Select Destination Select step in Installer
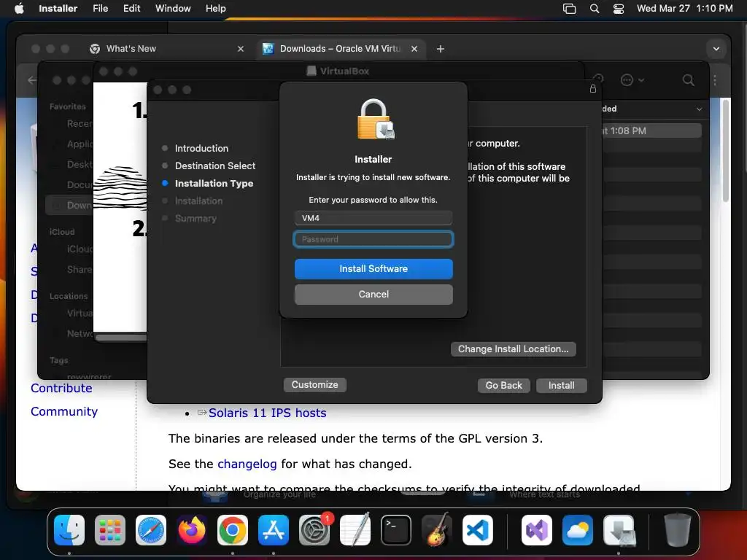 215,166
